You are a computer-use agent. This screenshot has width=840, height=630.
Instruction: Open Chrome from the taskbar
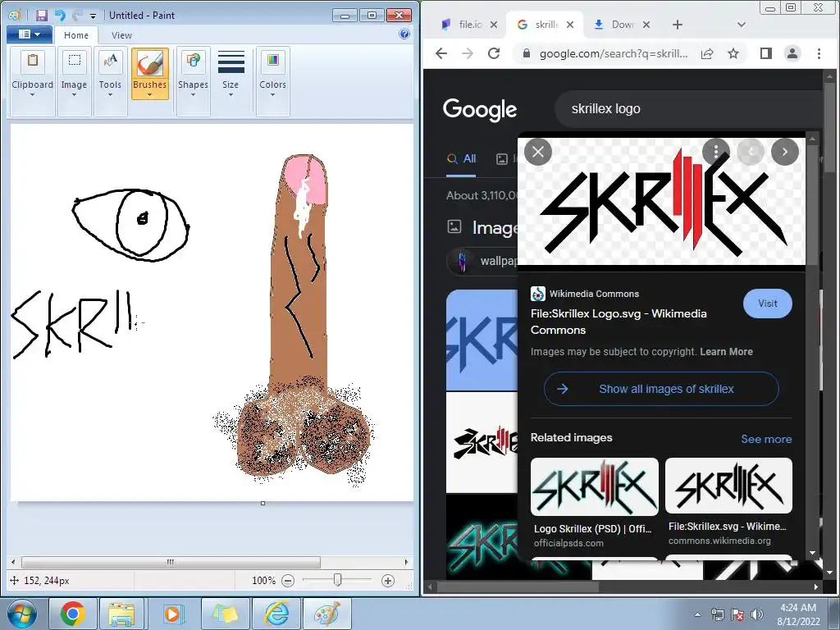click(x=72, y=614)
